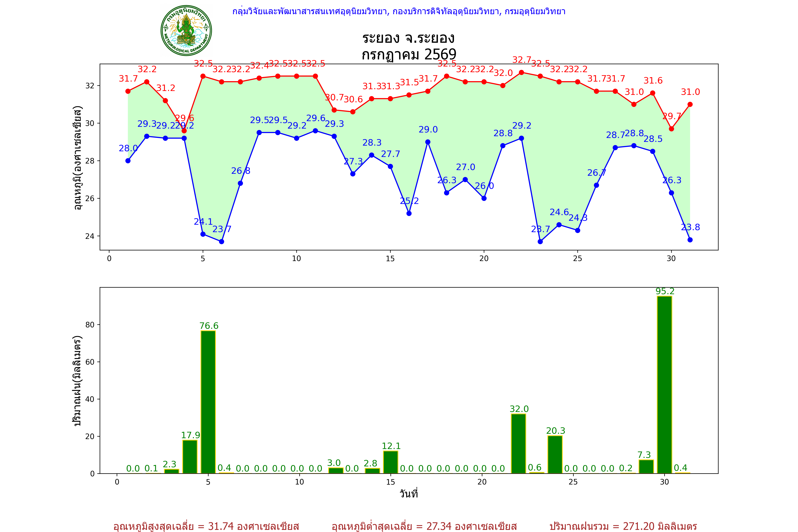Screen dimensions: 798x532
Task: Click the red maximum temperature label '30.7'
Action: [x=334, y=97]
